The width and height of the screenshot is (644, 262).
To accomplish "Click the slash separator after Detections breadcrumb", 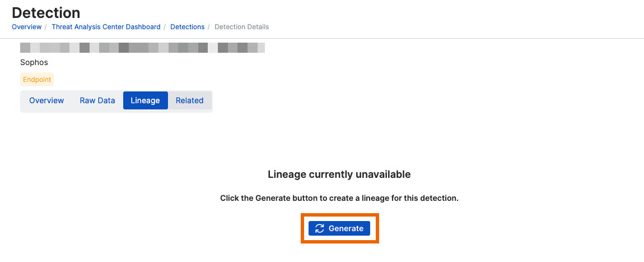I will click(x=209, y=27).
